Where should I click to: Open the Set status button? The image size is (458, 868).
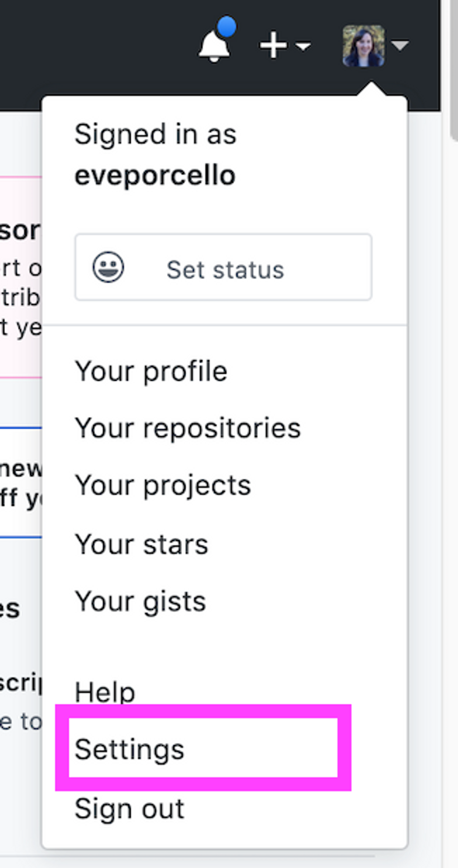pyautogui.click(x=223, y=268)
